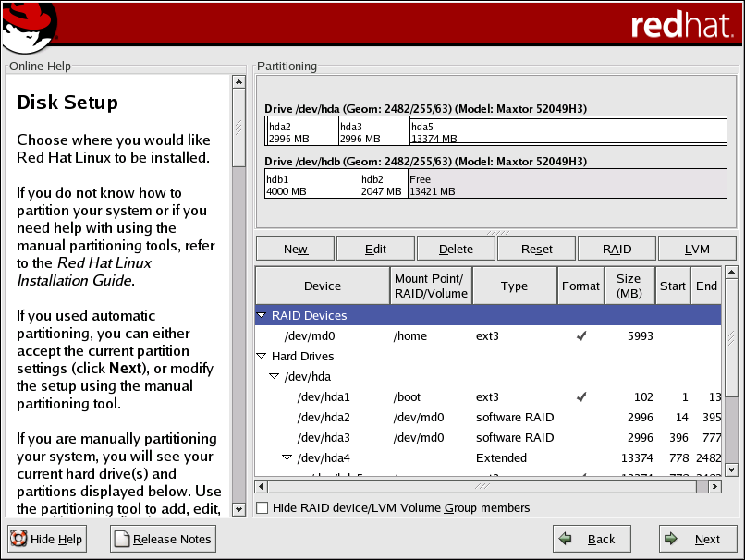Sort by the Mount Point/RAID/Volume column header

(431, 286)
